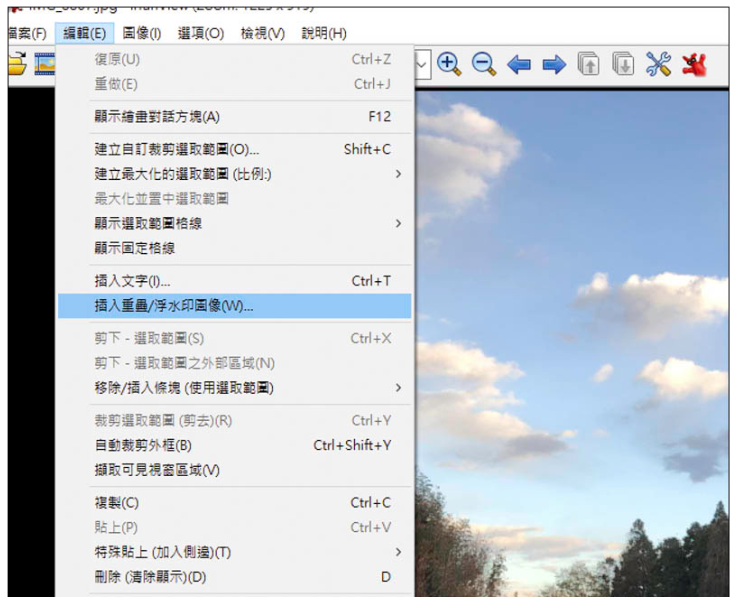Open settings with wrench tools icon
This screenshot has height=599, width=733.
658,64
